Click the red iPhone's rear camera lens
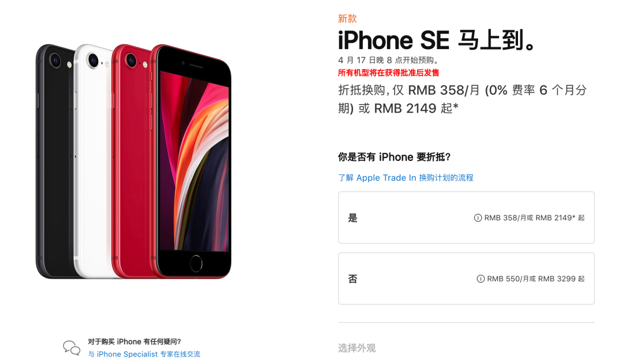 (x=131, y=61)
